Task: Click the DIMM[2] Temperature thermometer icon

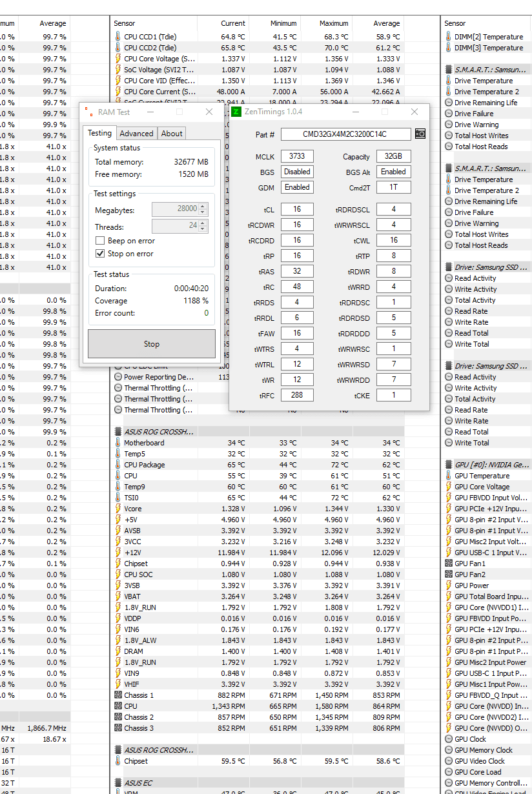Action: (x=449, y=37)
